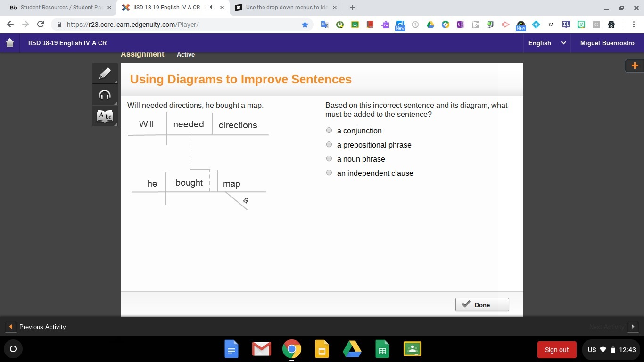
Task: Open Gmail from the shelf
Action: [262, 349]
